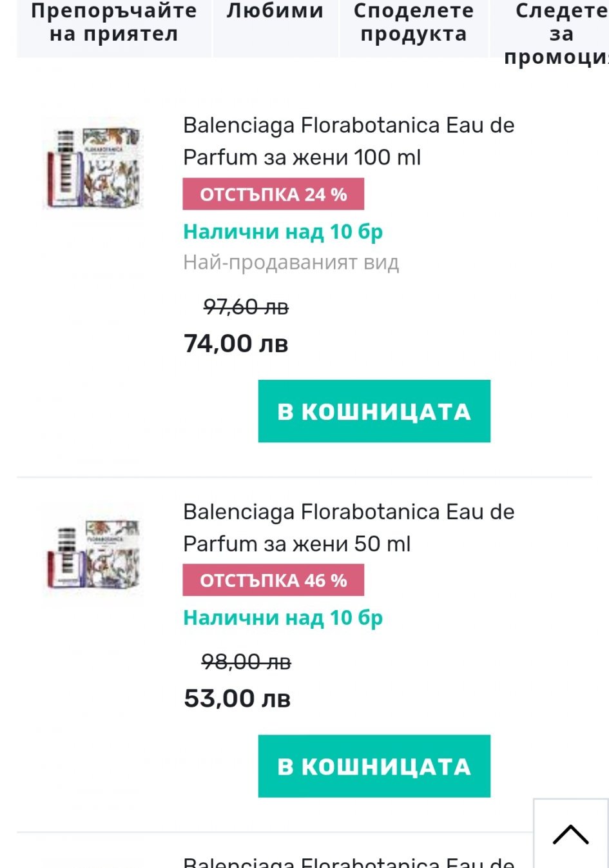Open the partially visible third product title

(x=349, y=862)
